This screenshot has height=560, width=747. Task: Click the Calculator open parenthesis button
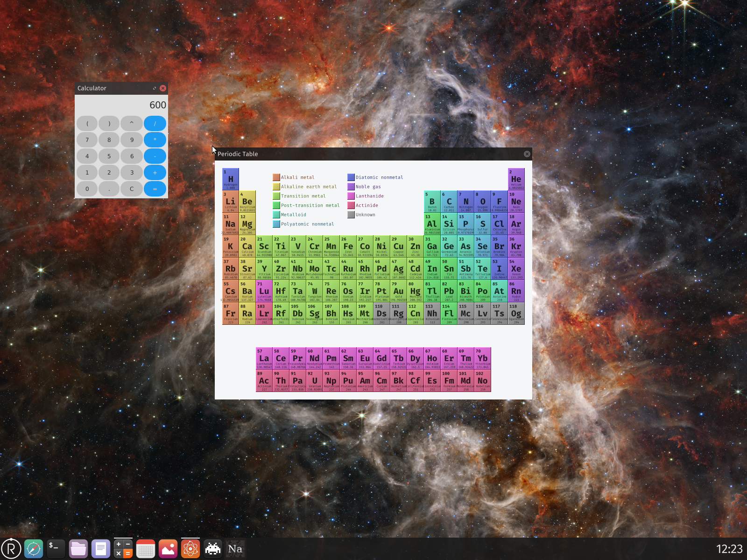tap(87, 124)
